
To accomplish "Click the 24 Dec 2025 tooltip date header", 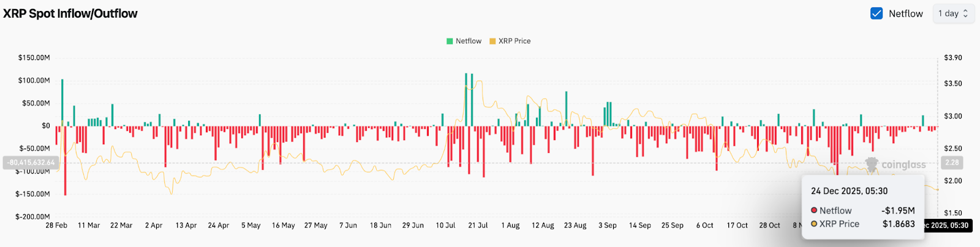I will pos(849,191).
